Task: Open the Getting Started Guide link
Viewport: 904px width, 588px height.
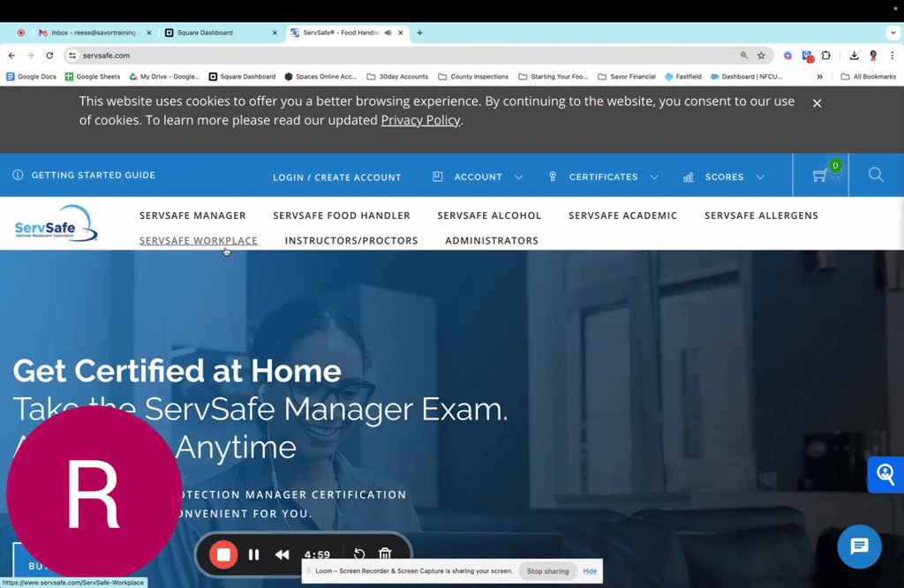Action: tap(84, 175)
